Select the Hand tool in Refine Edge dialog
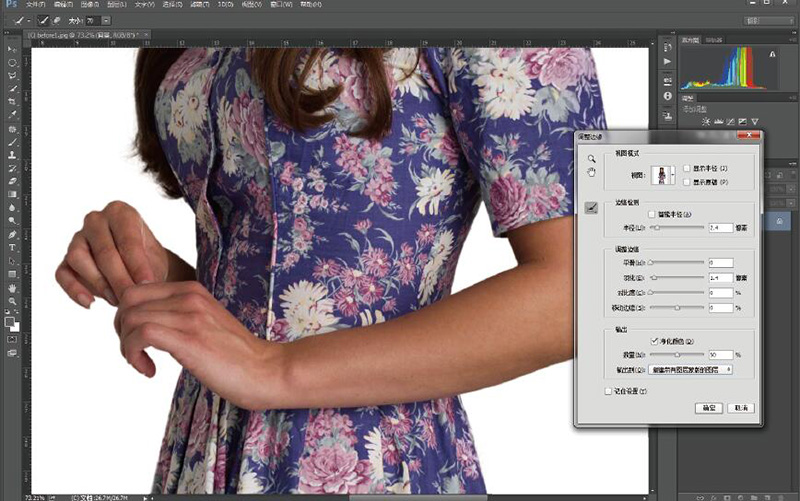The image size is (800, 501). pyautogui.click(x=591, y=172)
